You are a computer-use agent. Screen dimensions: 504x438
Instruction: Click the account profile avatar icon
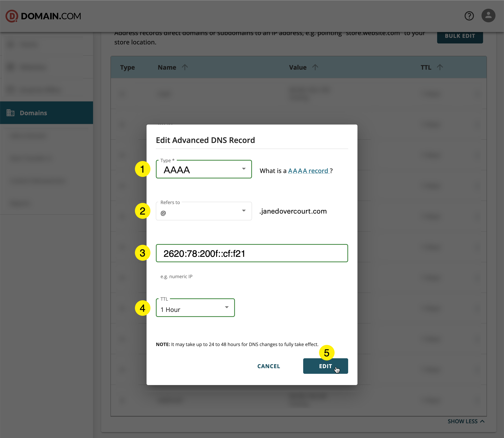tap(488, 16)
